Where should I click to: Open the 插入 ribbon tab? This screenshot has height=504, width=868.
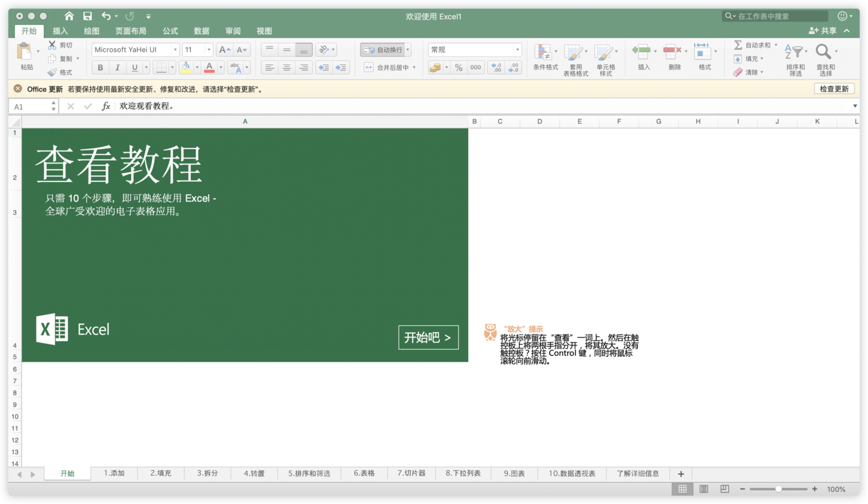60,31
